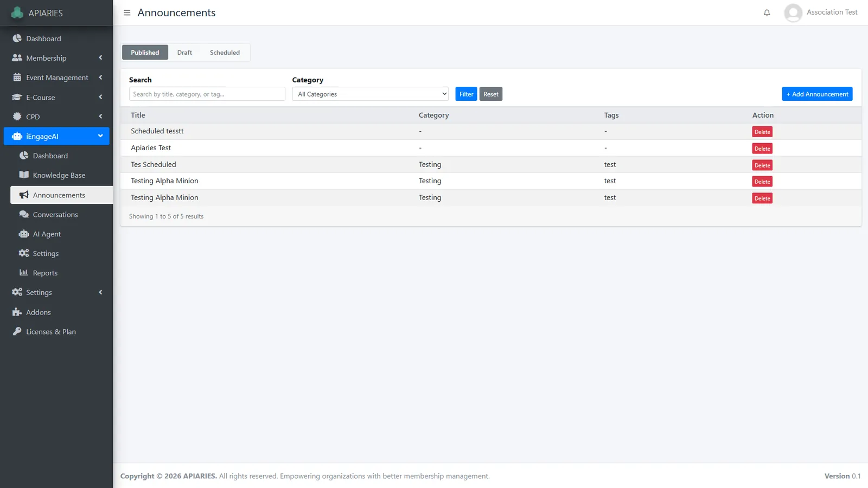Viewport: 868px width, 488px height.
Task: Click the Add Announcement button
Action: [x=817, y=94]
